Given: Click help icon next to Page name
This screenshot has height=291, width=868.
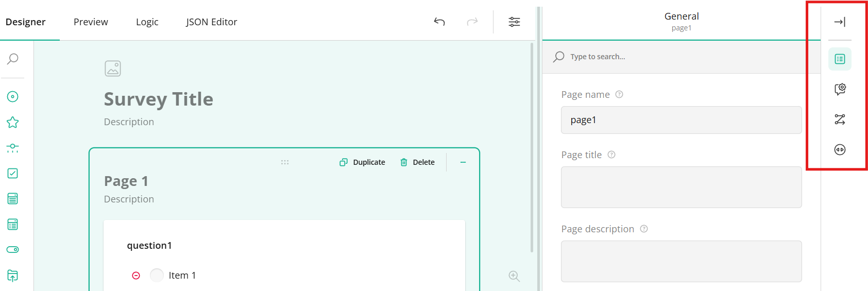Looking at the screenshot, I should click(x=619, y=94).
